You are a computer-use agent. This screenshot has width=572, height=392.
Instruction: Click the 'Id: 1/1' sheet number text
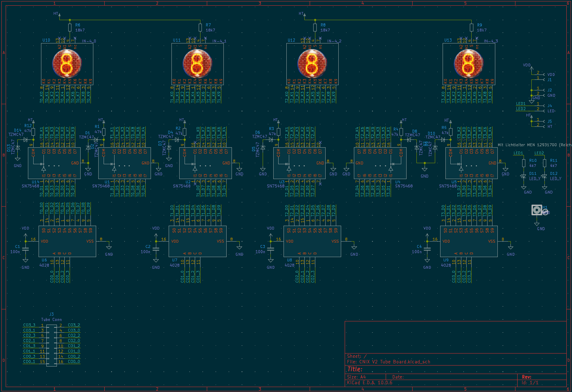pos(530,382)
